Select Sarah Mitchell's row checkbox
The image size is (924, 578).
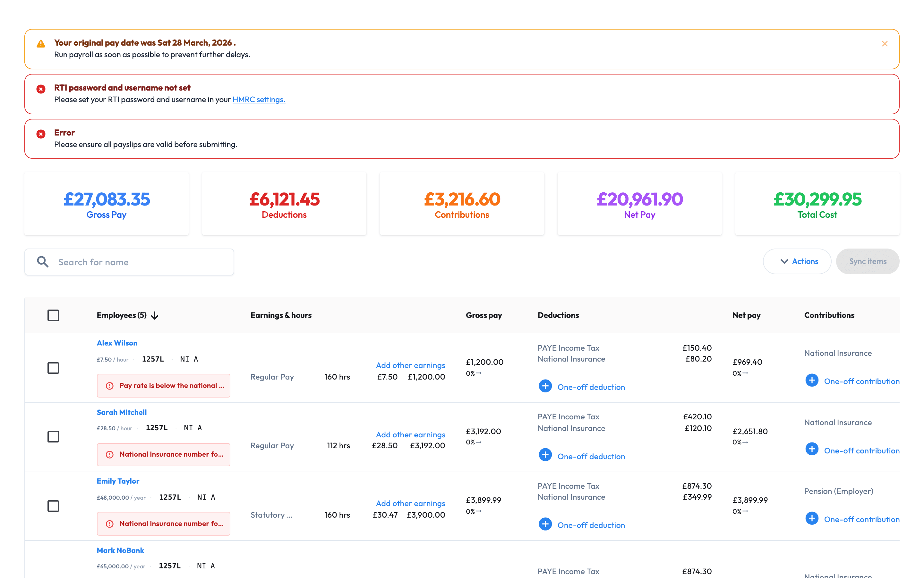point(53,437)
